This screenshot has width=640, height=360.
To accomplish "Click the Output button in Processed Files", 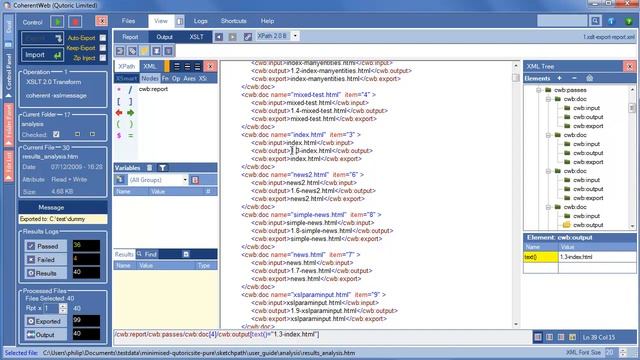I will [x=45, y=335].
